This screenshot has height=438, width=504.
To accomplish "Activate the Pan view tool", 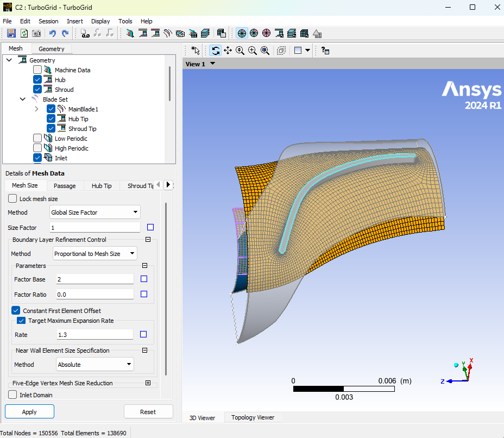I will (228, 51).
